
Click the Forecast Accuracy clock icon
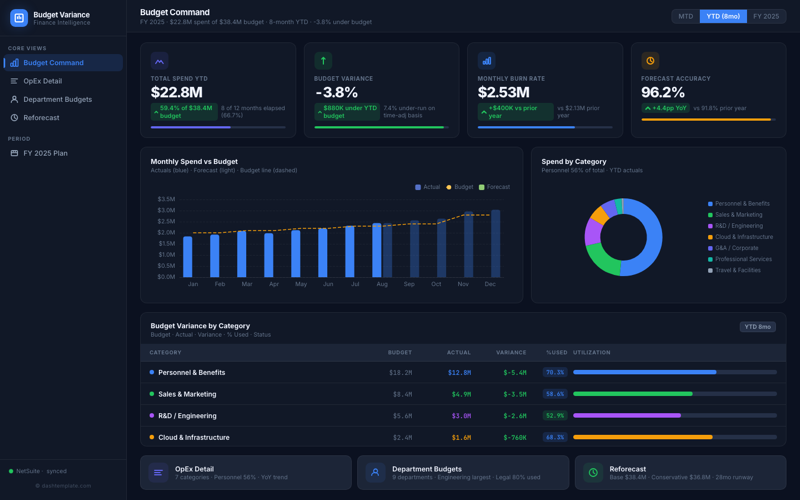coord(650,61)
